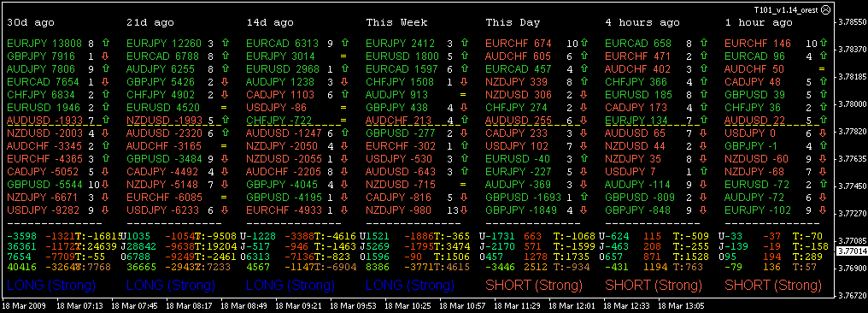Image resolution: width=868 pixels, height=313 pixels.
Task: Click the up arrow beside AUDJPY 7806
Action: [x=106, y=68]
